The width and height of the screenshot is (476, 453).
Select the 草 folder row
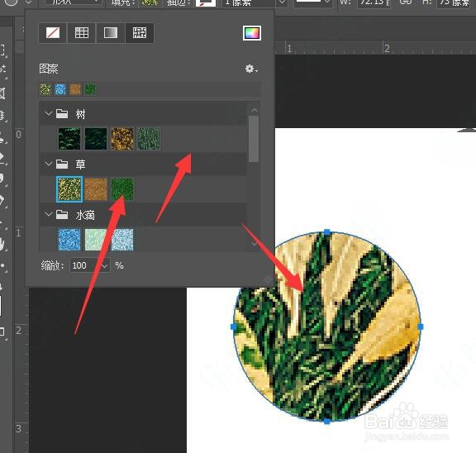coord(143,165)
